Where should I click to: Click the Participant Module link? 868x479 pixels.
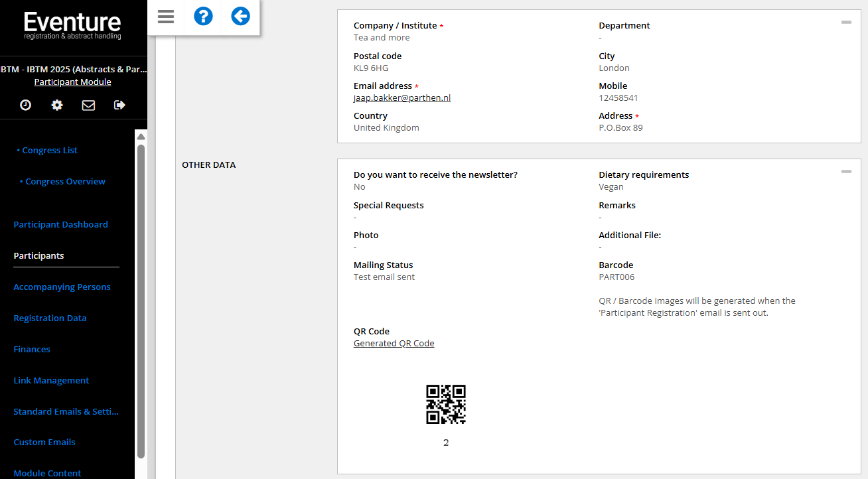pyautogui.click(x=72, y=82)
